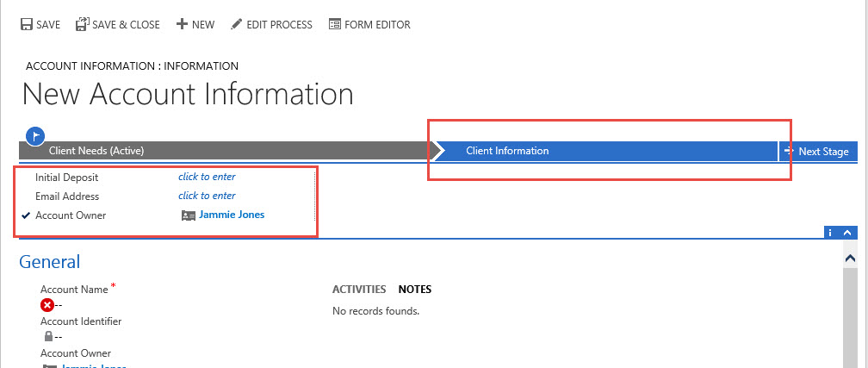Screen dimensions: 868x368
Task: Select the Client Needs (Active) stage
Action: coord(95,151)
